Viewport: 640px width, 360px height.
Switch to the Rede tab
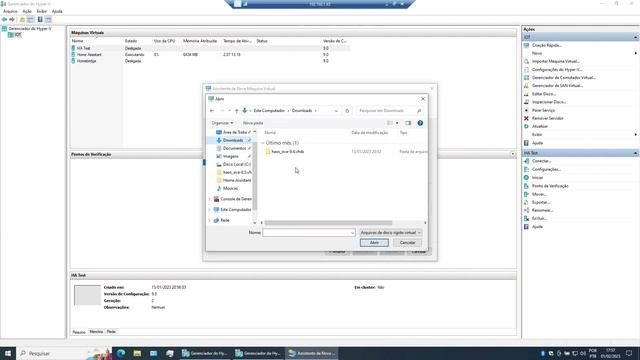(111, 332)
